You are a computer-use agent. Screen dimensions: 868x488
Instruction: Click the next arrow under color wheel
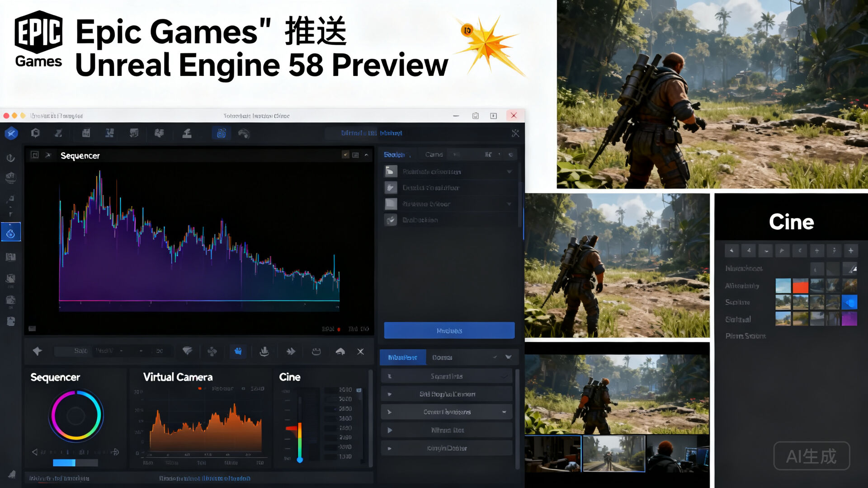click(115, 452)
